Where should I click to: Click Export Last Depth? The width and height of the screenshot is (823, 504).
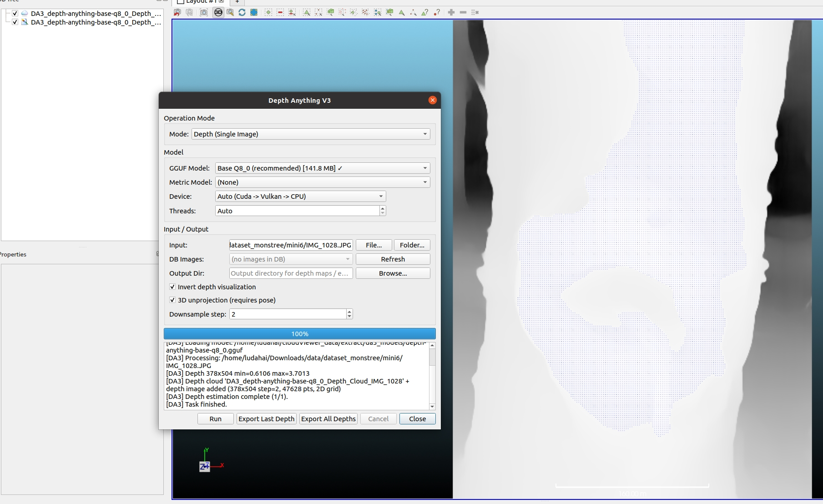click(267, 419)
